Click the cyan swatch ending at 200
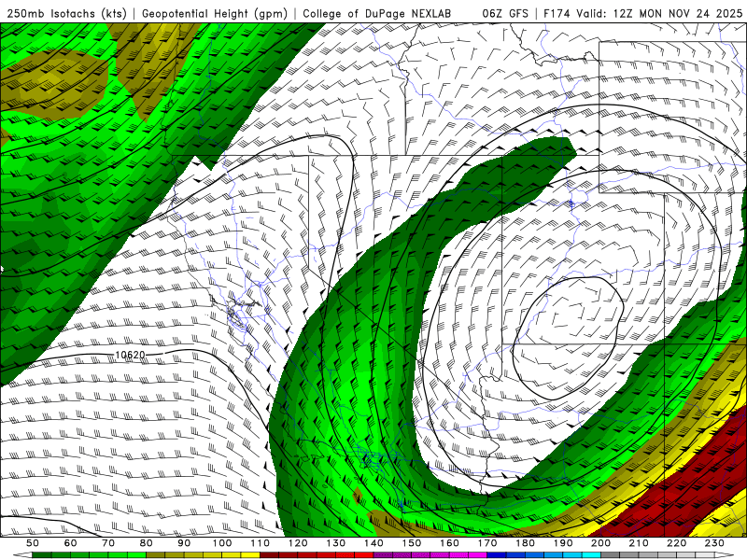The height and width of the screenshot is (560, 747). (592, 555)
